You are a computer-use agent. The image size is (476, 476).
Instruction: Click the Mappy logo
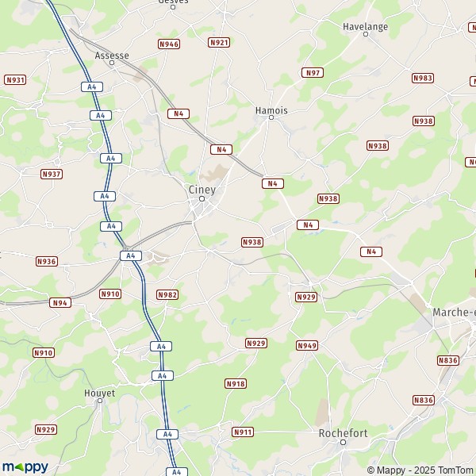[25, 467]
